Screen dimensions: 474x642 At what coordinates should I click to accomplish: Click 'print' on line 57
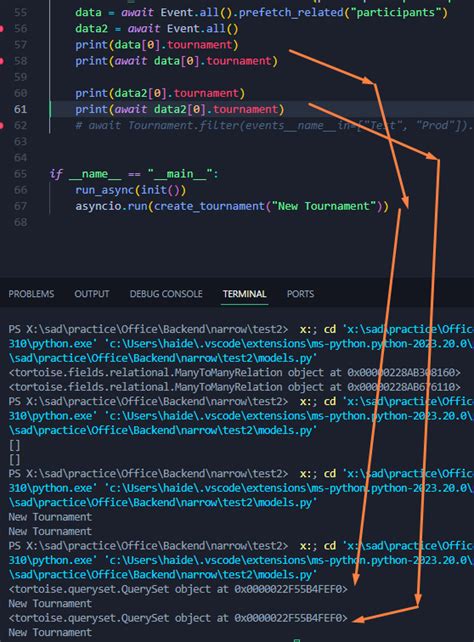coord(91,45)
